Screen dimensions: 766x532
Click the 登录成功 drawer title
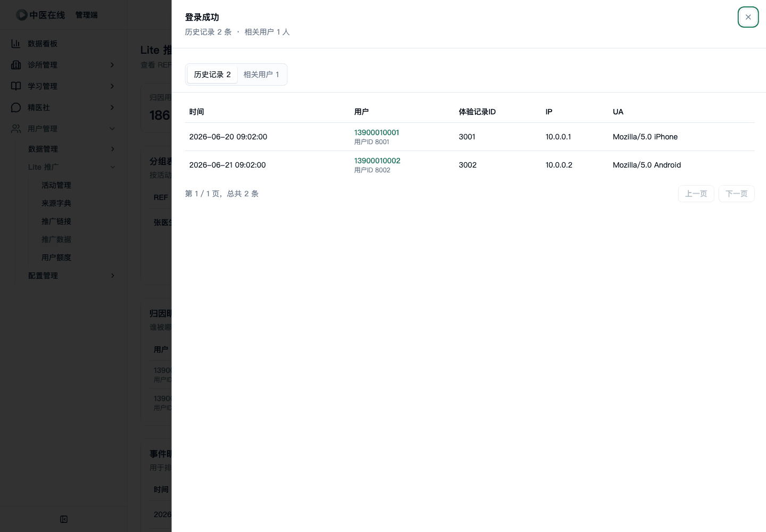pos(202,17)
